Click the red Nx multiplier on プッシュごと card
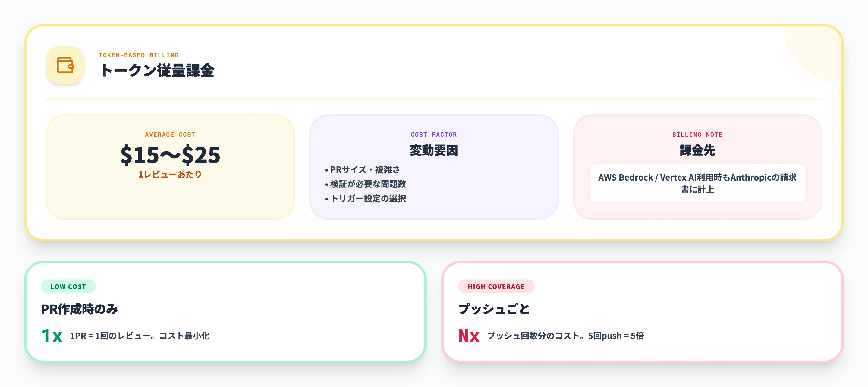Screen dimensions: 868x387 point(468,335)
